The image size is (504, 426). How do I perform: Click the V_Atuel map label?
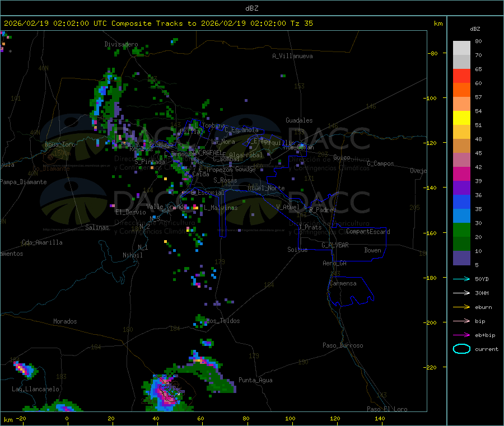pyautogui.click(x=288, y=207)
